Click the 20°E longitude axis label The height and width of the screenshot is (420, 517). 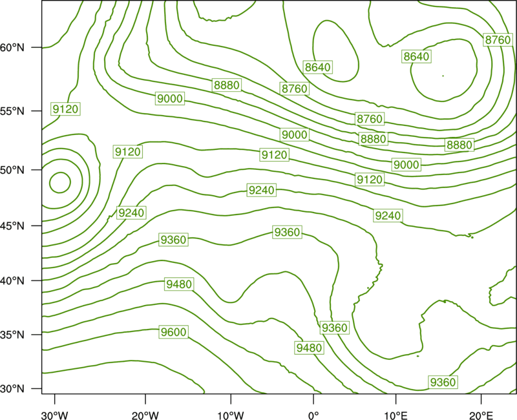[481, 415]
